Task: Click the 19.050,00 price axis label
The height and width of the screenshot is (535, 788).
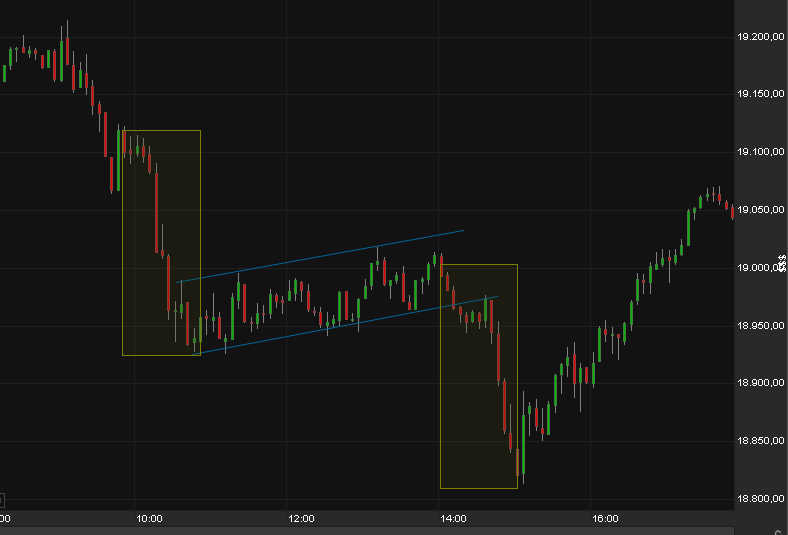Action: [760, 209]
